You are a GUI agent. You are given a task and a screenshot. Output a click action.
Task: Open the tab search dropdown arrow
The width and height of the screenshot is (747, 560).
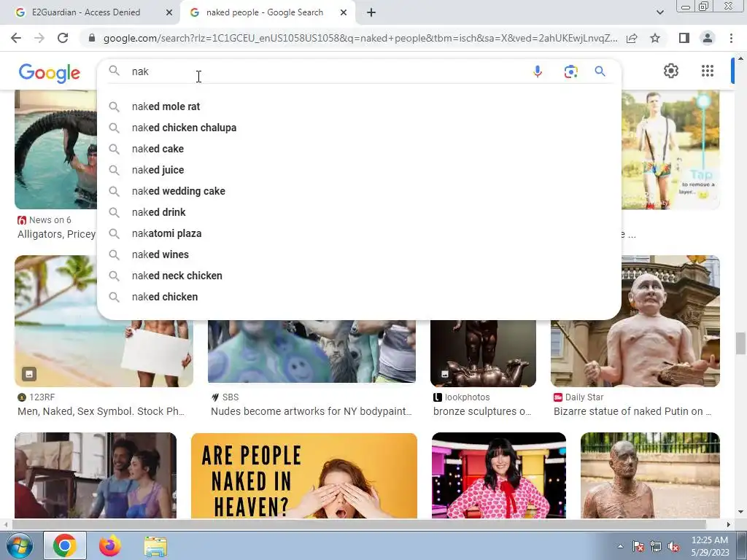click(659, 12)
